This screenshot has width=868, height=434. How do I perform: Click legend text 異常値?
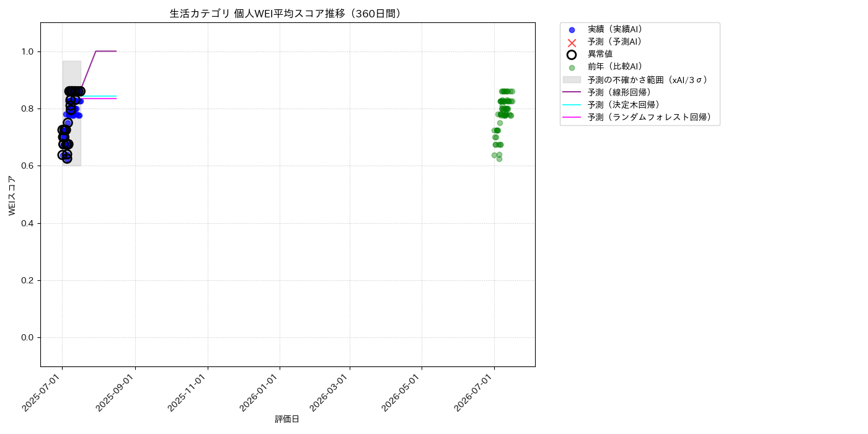[600, 54]
